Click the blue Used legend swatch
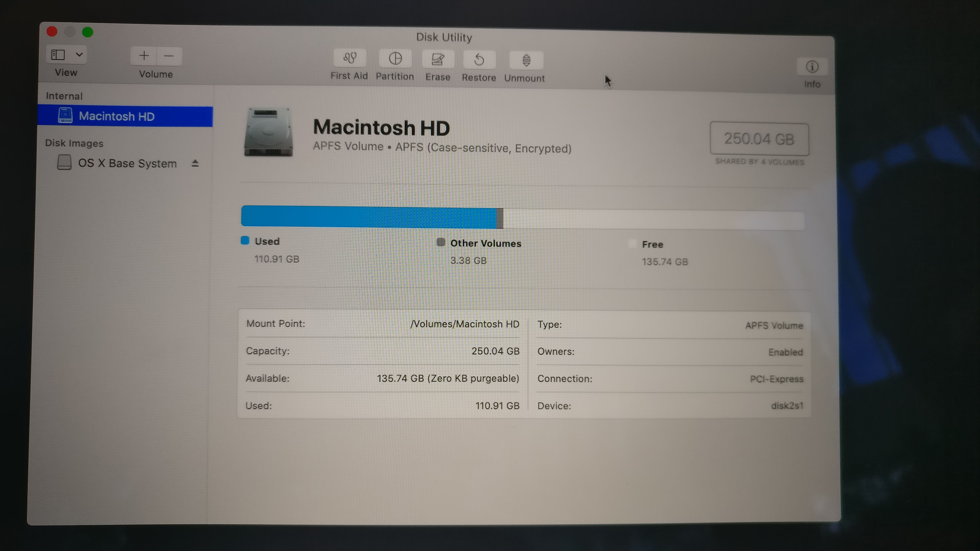 pyautogui.click(x=245, y=240)
